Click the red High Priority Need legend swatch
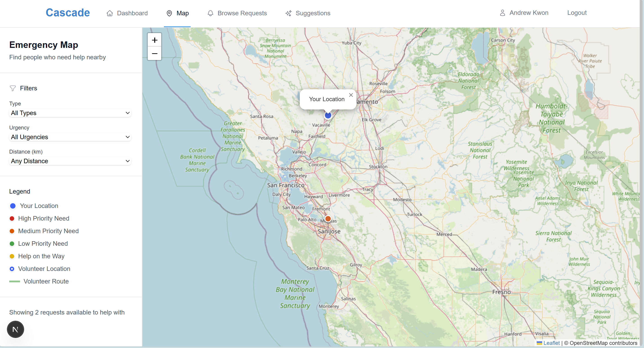Screen dimensions: 644x348 (12, 219)
